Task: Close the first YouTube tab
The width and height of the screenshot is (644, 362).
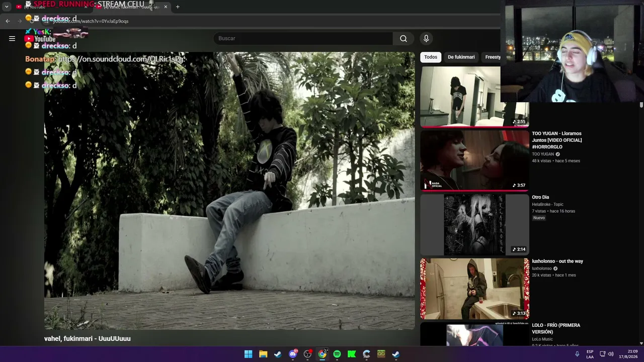Action: [86, 7]
